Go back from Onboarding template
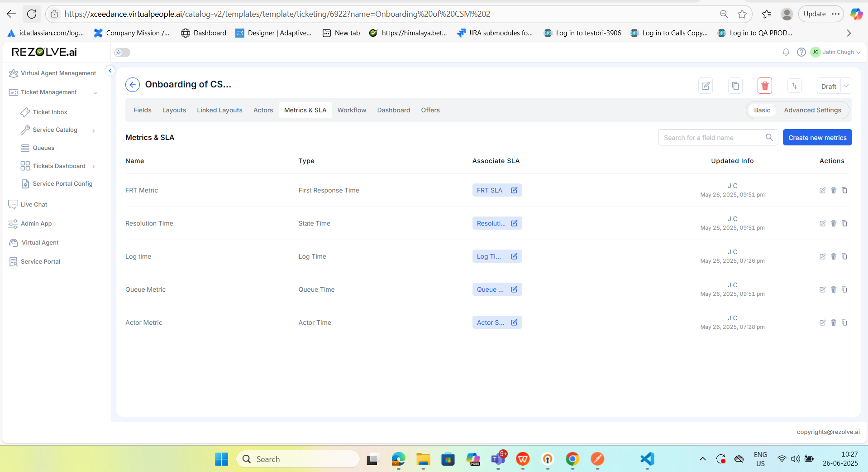 pos(133,85)
